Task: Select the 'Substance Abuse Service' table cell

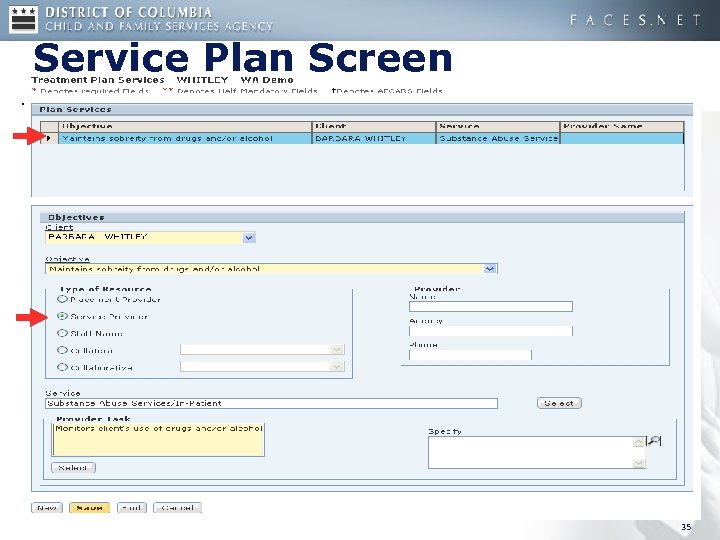Action: (498, 138)
